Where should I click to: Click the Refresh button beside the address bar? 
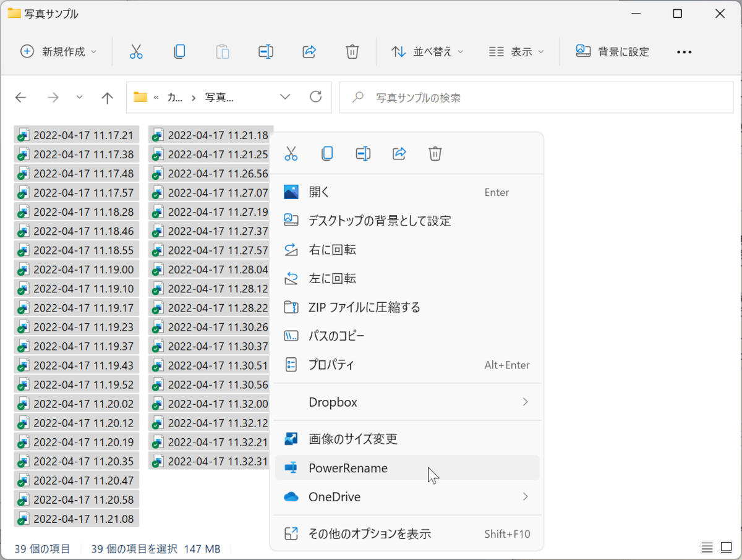point(316,97)
